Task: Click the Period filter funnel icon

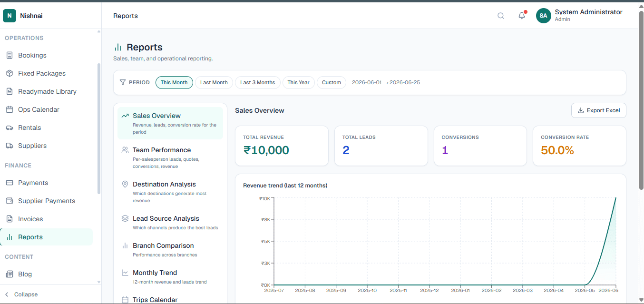Action: point(123,82)
